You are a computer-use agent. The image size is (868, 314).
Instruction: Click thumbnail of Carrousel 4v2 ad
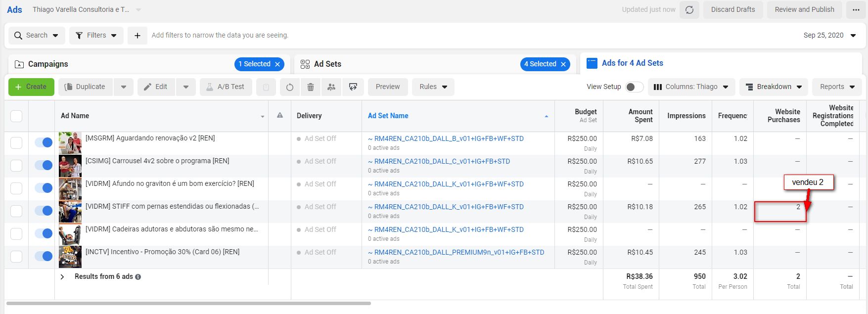(70, 166)
